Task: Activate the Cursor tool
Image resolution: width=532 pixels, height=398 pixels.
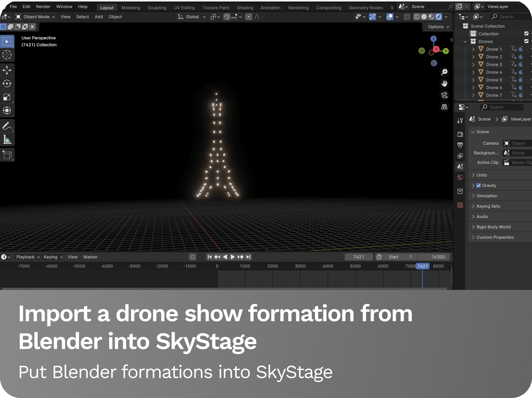Action: point(7,55)
